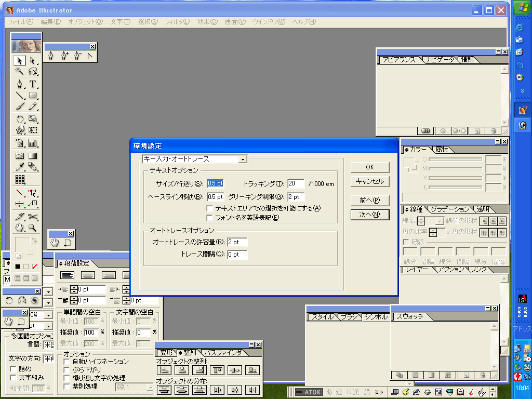
Task: Select the Zoom magnifier tool
Action: 33,228
